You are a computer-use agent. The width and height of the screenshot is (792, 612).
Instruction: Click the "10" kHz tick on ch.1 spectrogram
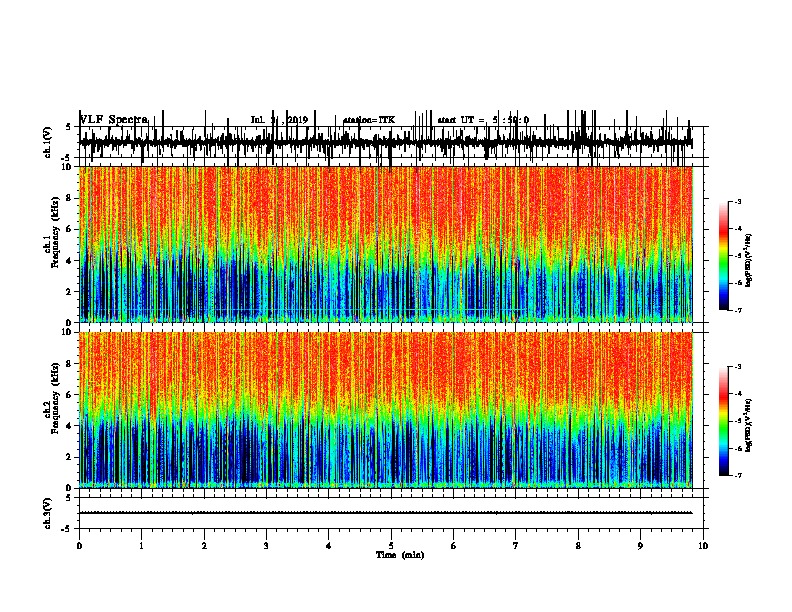pyautogui.click(x=67, y=167)
